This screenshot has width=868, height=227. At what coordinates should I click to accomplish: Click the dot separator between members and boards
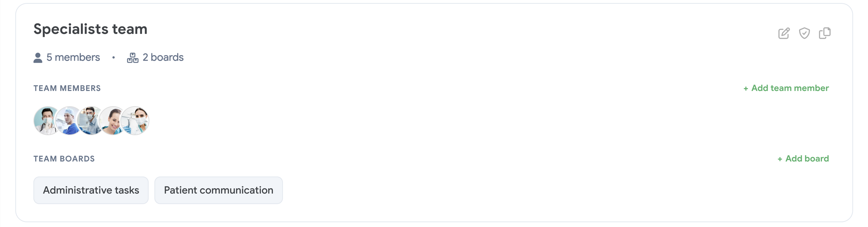[113, 58]
